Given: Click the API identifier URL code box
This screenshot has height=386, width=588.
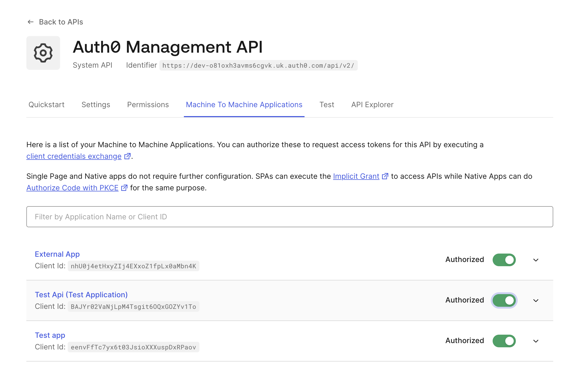Looking at the screenshot, I should (x=258, y=66).
